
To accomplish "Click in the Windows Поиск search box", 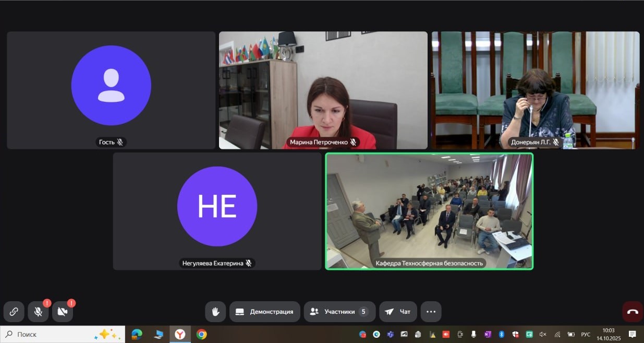I will [x=52, y=334].
